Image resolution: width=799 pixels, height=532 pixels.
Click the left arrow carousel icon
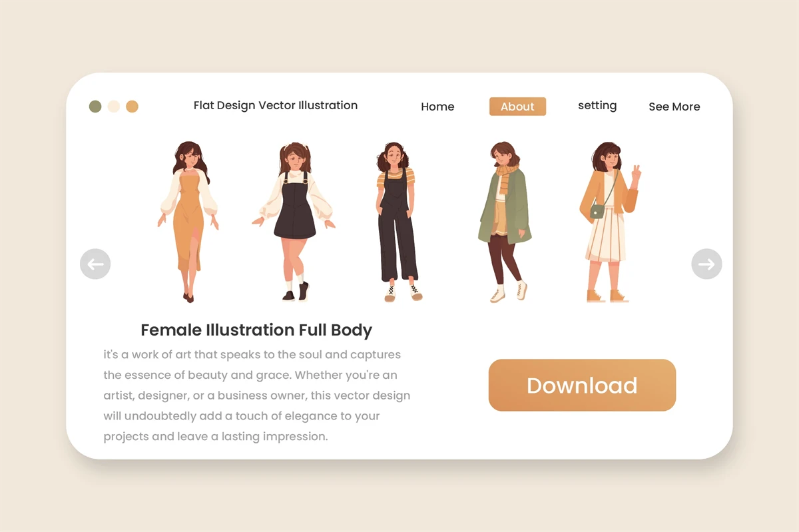click(95, 264)
